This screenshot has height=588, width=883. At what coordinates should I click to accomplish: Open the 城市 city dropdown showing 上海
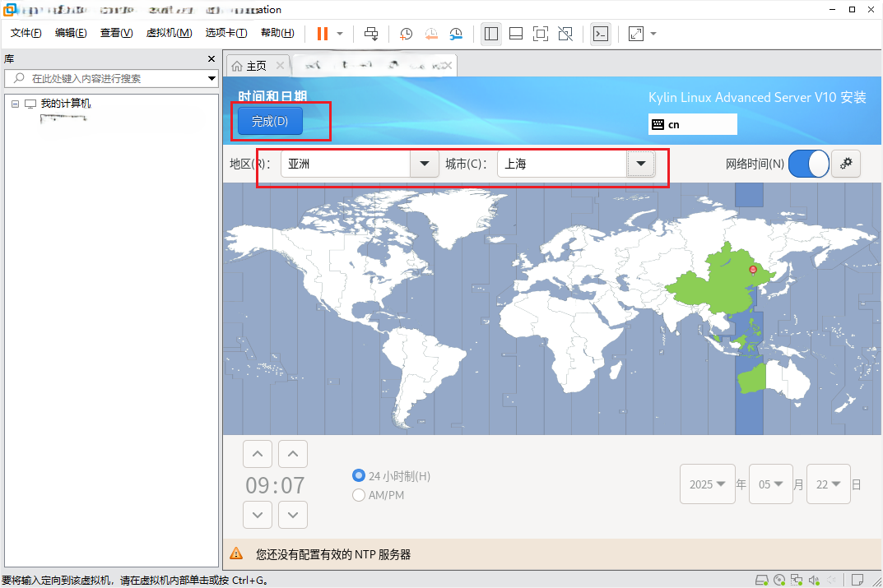click(575, 164)
